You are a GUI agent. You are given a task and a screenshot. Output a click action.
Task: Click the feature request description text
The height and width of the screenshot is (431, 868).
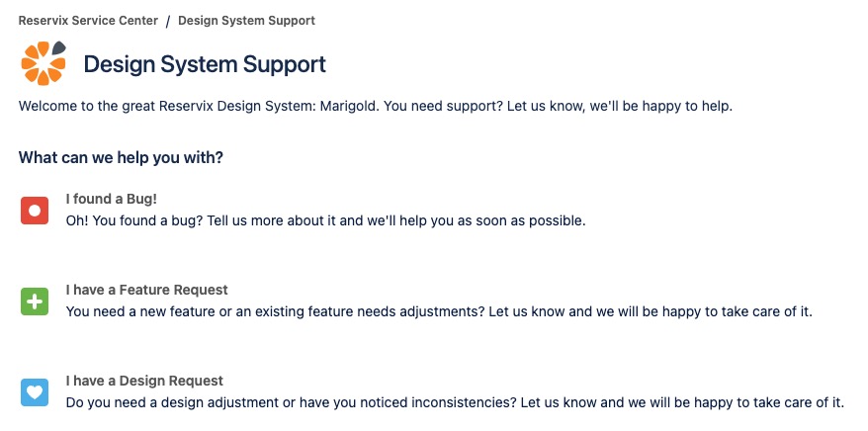[439, 312]
